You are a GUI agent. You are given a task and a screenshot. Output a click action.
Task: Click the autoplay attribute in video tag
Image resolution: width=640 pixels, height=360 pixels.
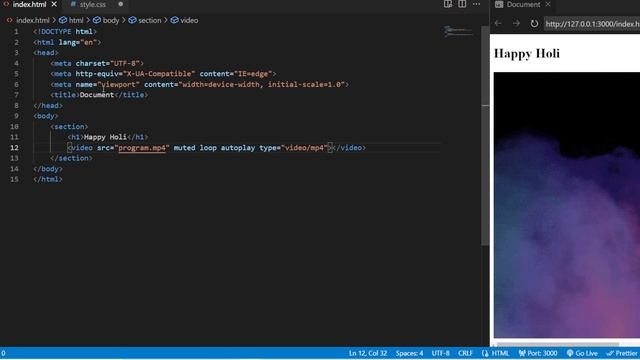pyautogui.click(x=238, y=148)
